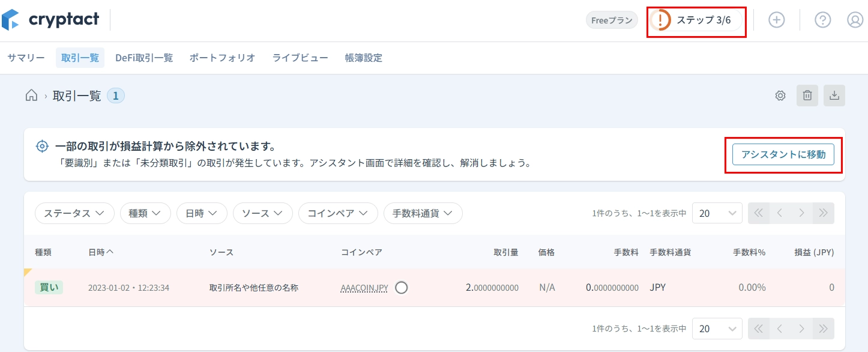The width and height of the screenshot is (868, 352).
Task: Open bottom rows-per-page 20 dropdown
Action: tap(717, 329)
